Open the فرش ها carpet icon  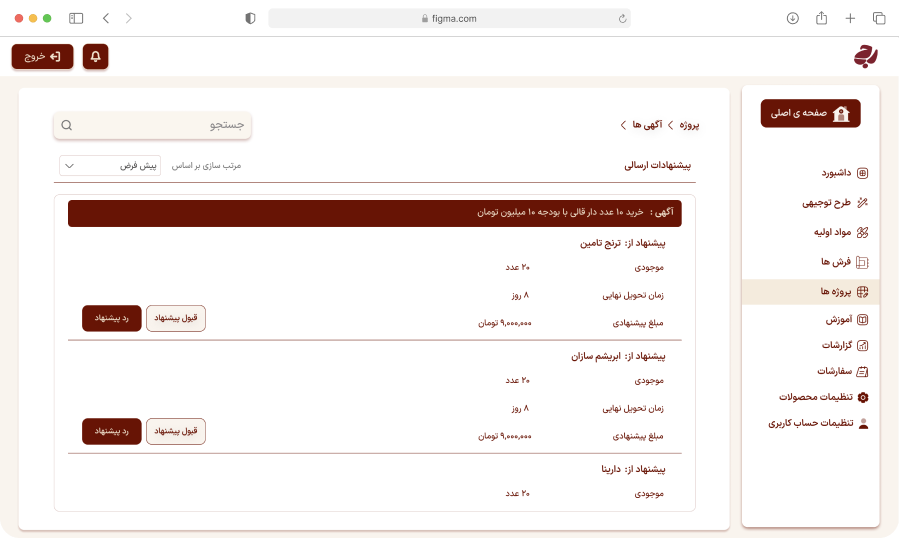coord(863,262)
